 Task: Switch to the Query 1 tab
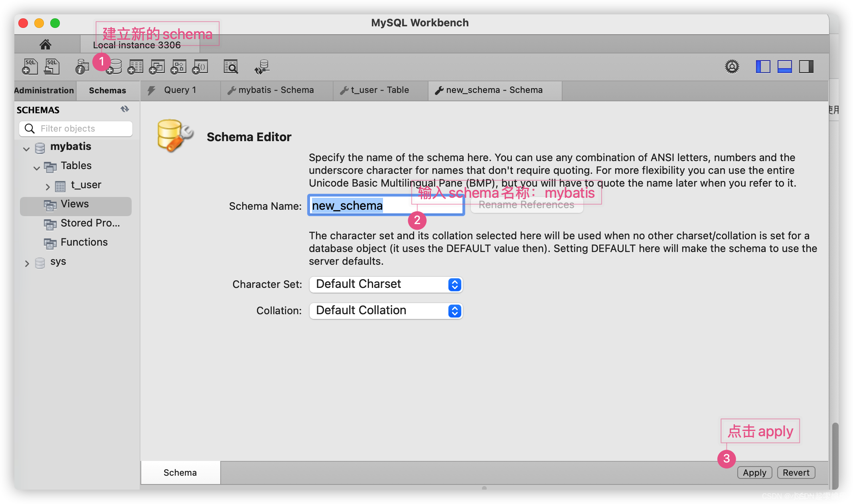180,90
